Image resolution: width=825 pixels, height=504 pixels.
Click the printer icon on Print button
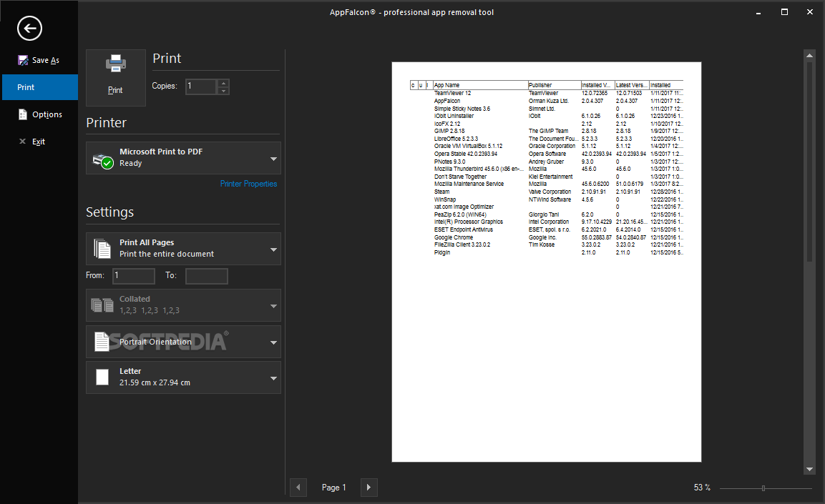(x=116, y=64)
